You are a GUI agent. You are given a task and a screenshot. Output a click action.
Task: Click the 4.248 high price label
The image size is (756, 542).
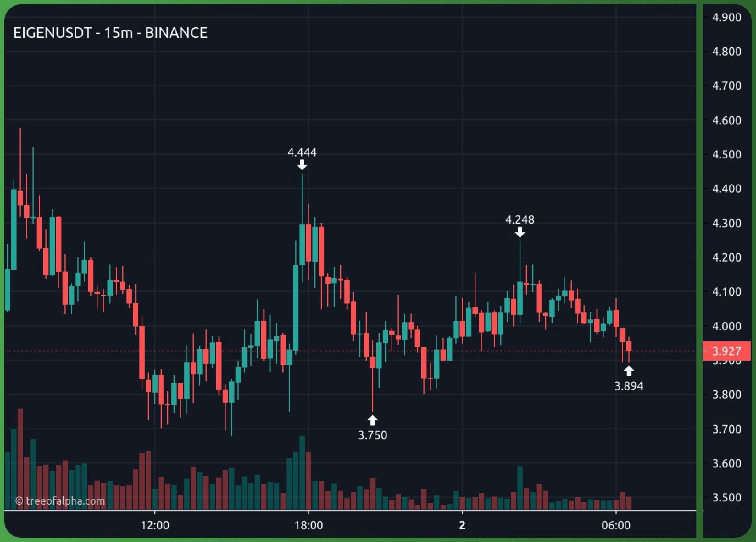click(x=520, y=220)
